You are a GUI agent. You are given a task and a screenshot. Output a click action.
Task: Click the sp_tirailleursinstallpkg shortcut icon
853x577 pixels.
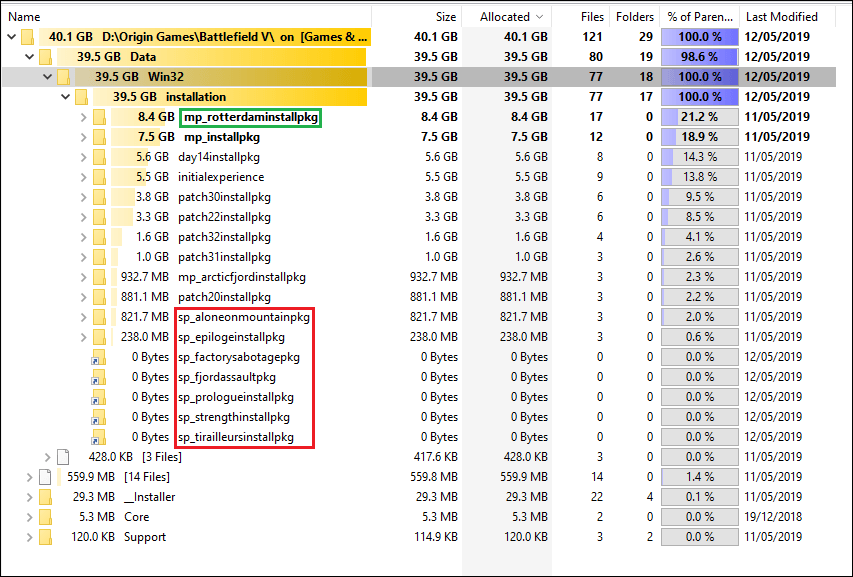click(99, 437)
